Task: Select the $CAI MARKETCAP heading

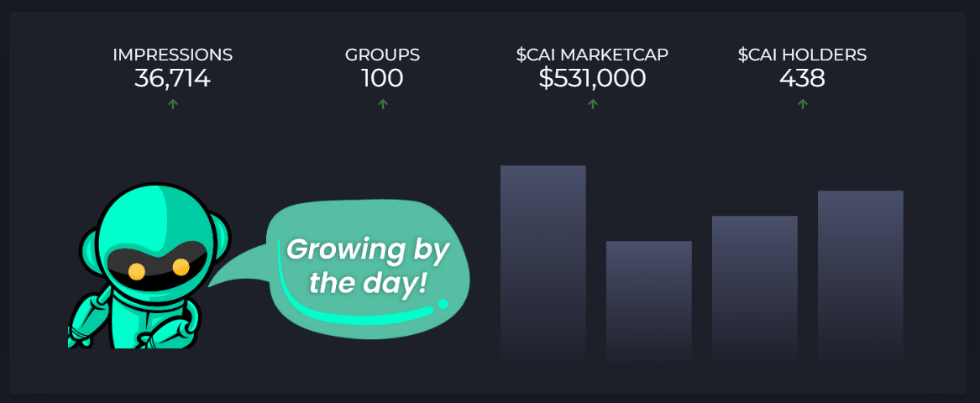Action: click(593, 55)
